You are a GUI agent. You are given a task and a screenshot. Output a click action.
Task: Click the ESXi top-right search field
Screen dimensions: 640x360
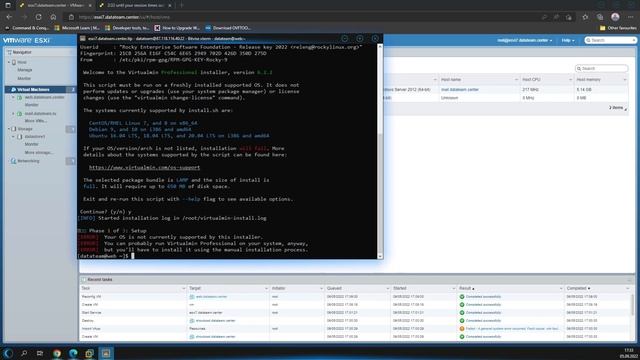tap(610, 40)
